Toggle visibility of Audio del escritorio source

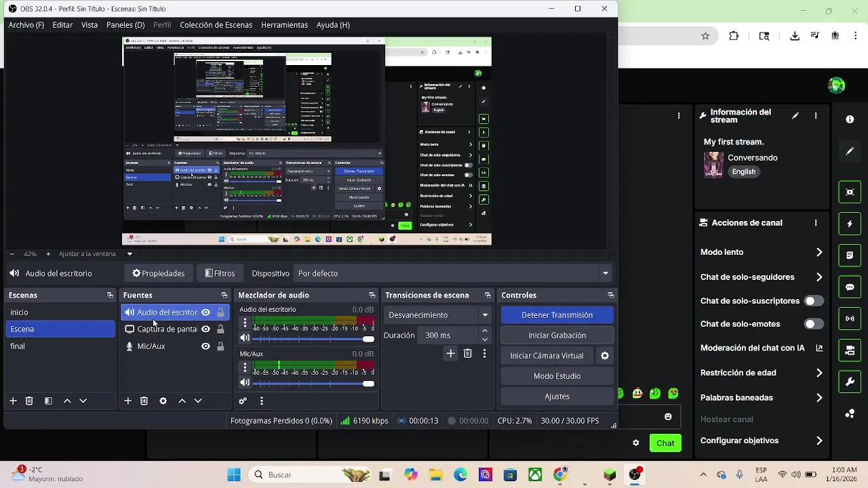(205, 312)
